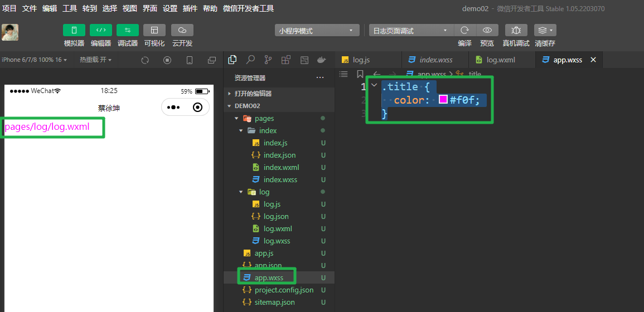Switch to the index.wxss tab

(435, 60)
